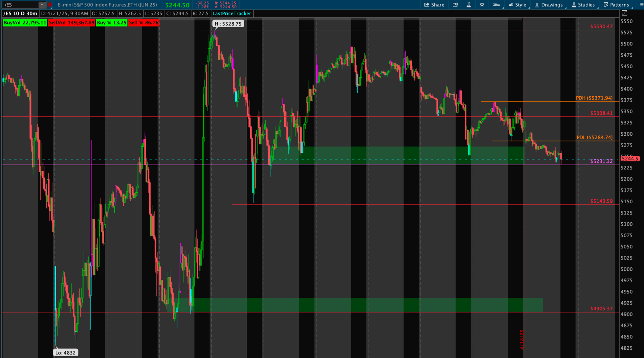Open the Style candlestick menu
Screen dimensions: 644x358
click(517, 5)
